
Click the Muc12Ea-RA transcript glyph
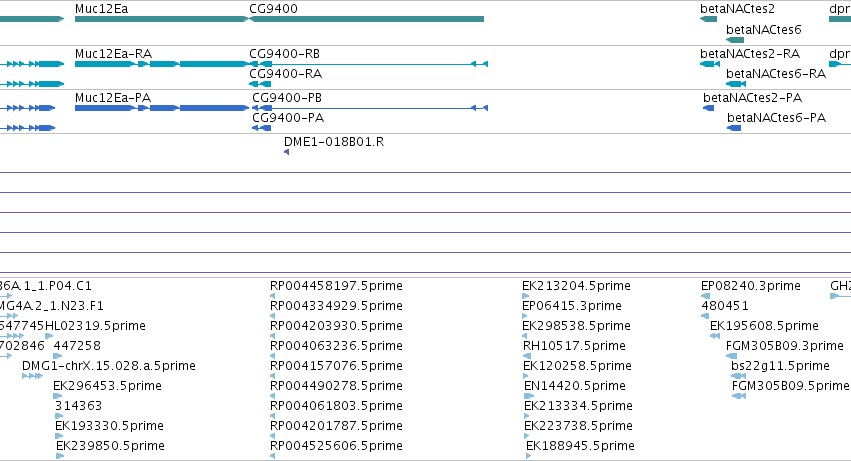coord(162,64)
